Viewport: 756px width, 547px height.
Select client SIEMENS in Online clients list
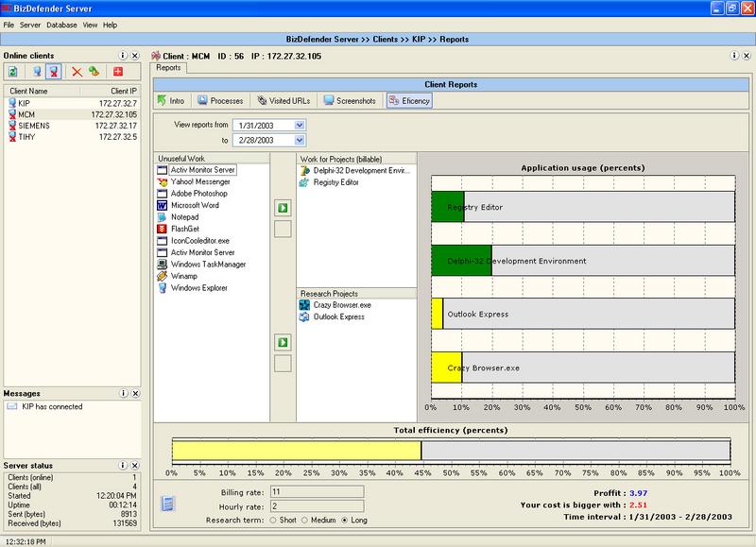point(73,126)
